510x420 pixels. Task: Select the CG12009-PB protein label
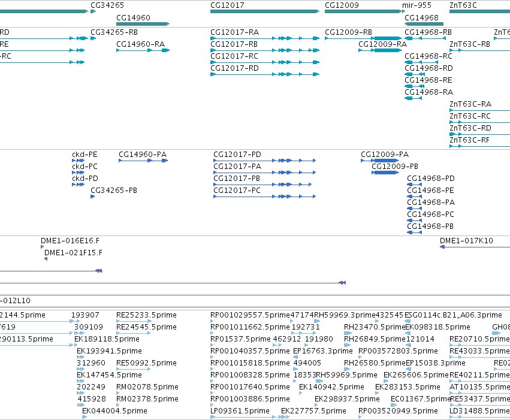point(395,167)
